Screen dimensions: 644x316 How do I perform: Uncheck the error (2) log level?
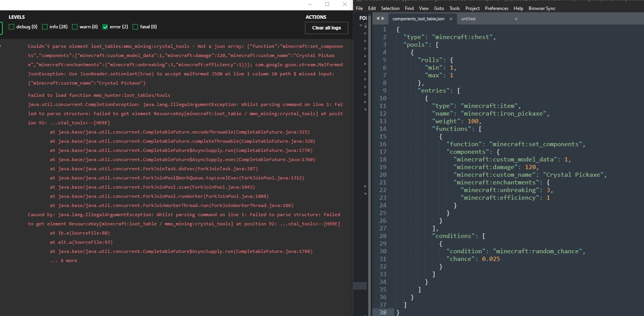tap(105, 27)
